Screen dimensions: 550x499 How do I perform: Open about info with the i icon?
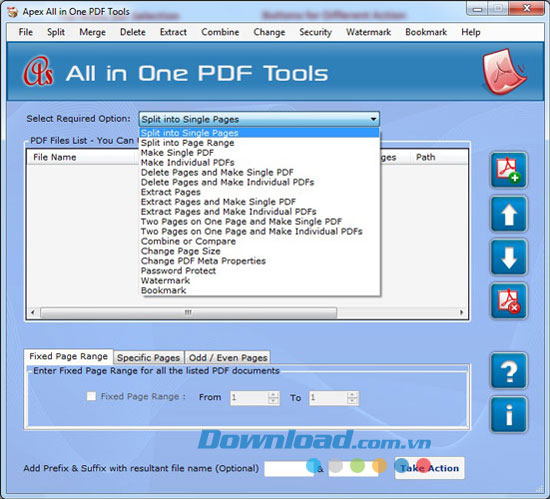tap(508, 414)
